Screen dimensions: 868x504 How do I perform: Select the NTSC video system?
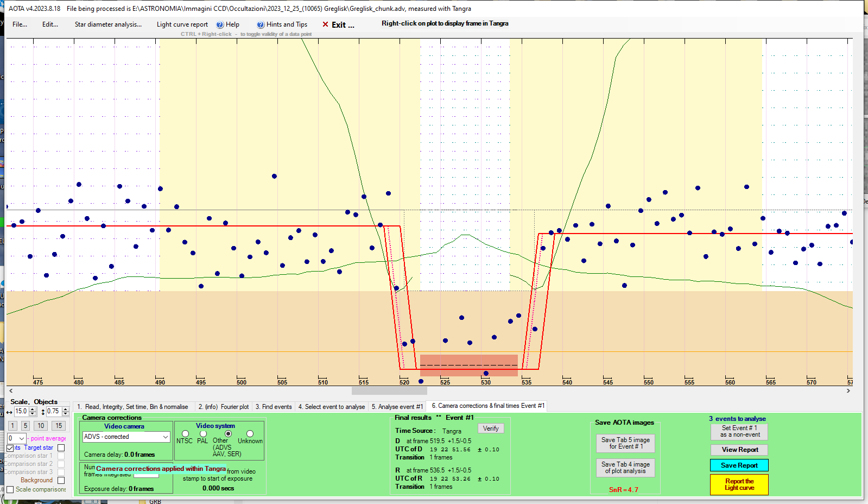tap(185, 434)
